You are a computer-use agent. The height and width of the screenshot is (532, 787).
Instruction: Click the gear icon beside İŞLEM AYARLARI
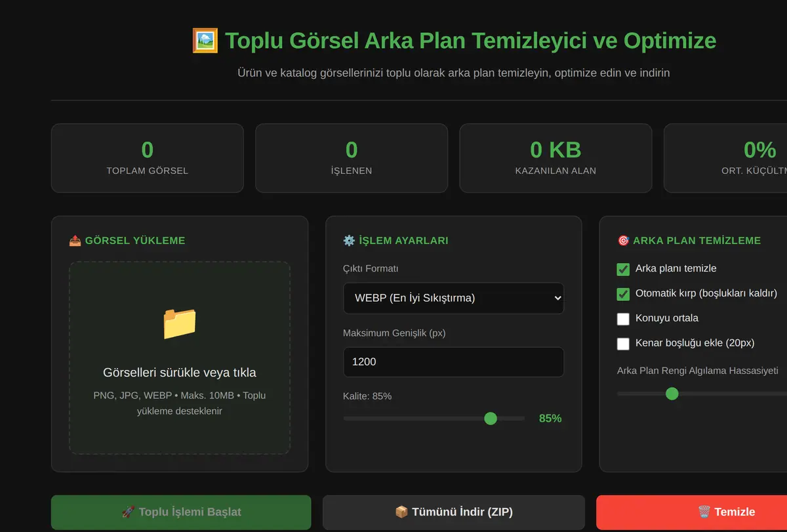click(349, 241)
